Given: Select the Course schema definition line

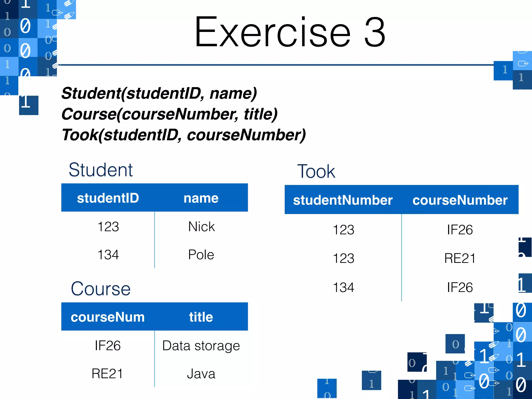Looking at the screenshot, I should tap(169, 114).
